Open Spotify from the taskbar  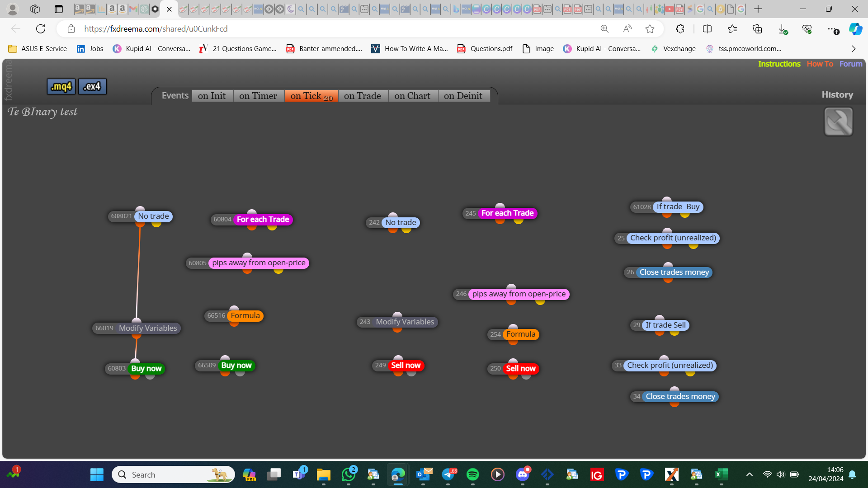pyautogui.click(x=472, y=474)
